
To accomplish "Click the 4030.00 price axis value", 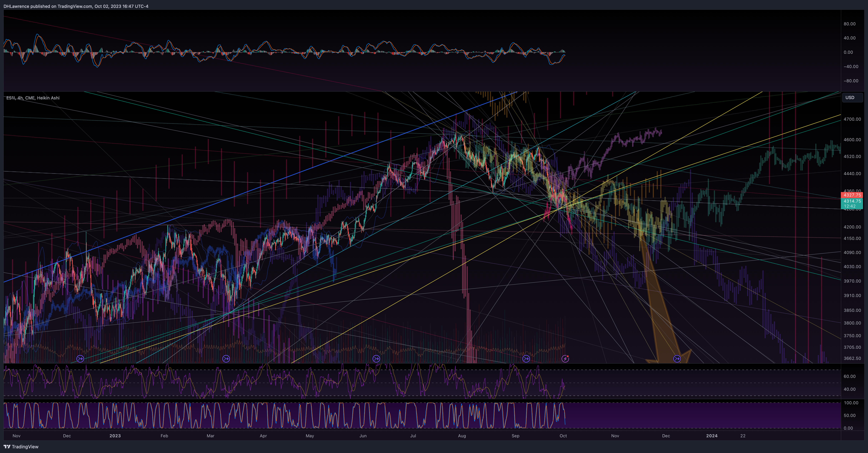I will [852, 267].
